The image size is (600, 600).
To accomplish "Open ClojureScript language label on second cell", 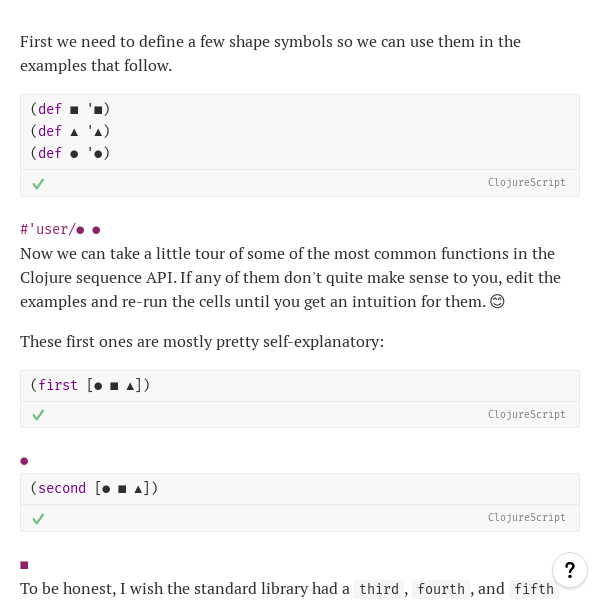I will coord(527,517).
